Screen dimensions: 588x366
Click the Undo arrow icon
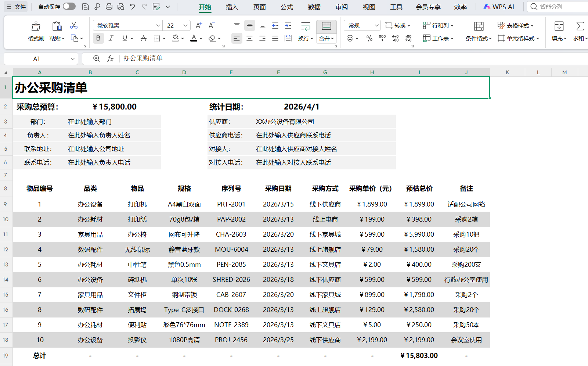pos(133,7)
